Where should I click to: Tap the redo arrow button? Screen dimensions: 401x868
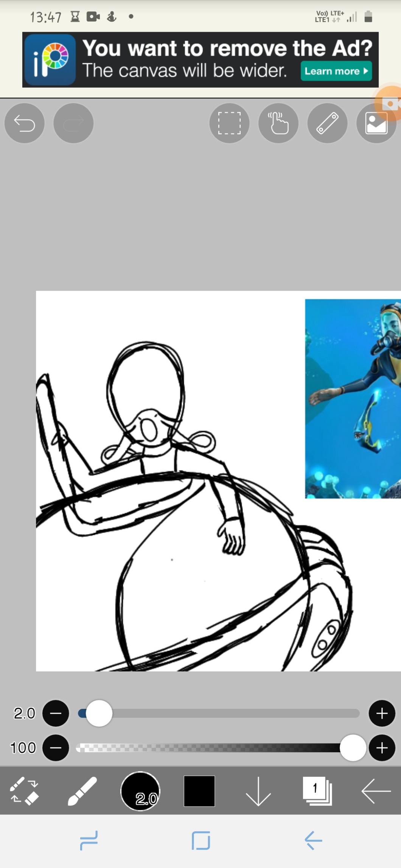pyautogui.click(x=73, y=123)
